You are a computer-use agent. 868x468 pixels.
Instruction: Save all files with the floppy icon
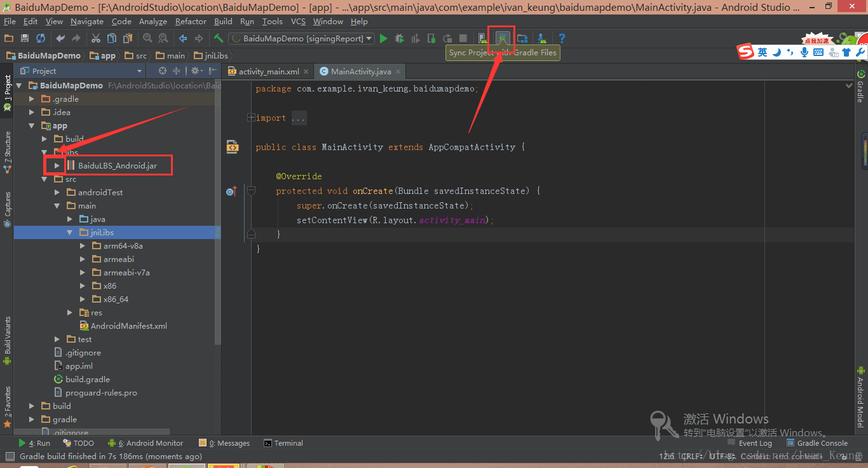(x=25, y=38)
